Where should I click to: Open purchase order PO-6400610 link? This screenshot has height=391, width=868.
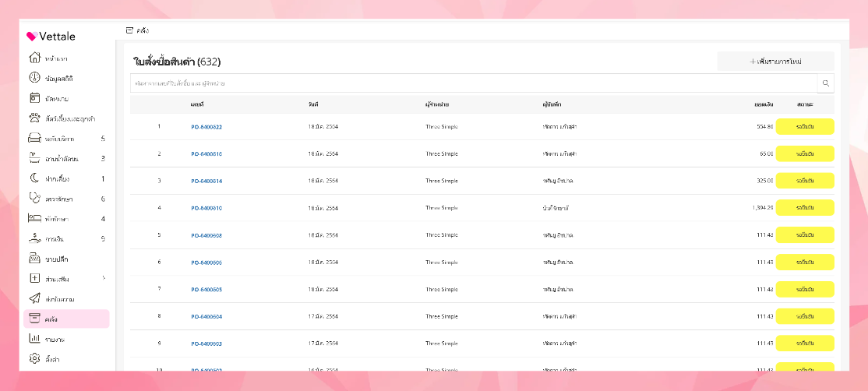(206, 208)
